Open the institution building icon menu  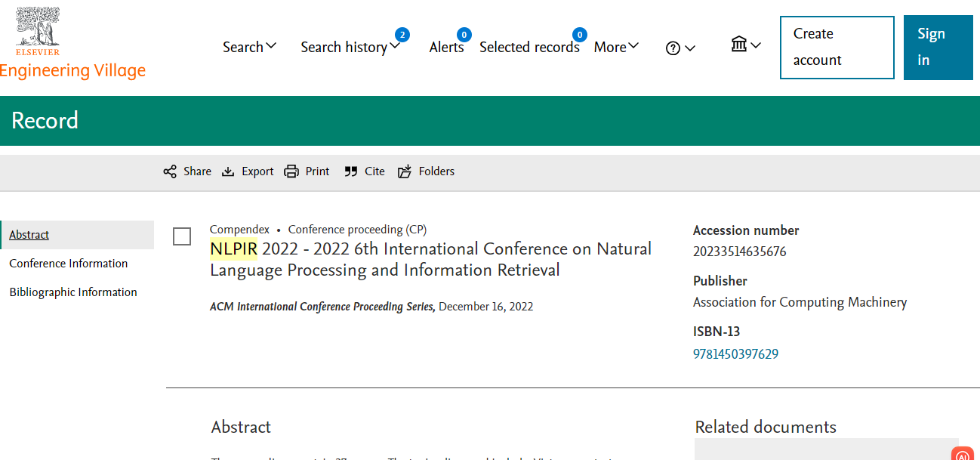(746, 45)
